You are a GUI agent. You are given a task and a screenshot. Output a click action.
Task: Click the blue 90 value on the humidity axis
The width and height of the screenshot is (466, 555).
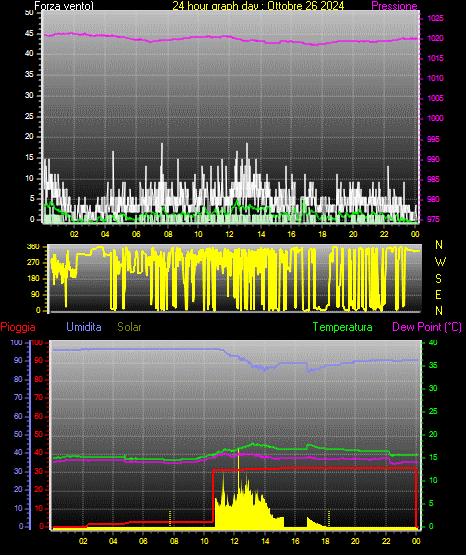coord(18,360)
